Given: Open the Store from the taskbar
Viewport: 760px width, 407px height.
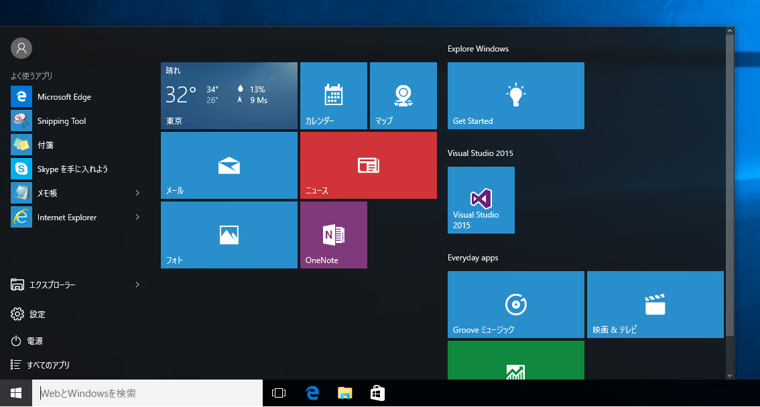Looking at the screenshot, I should 378,393.
